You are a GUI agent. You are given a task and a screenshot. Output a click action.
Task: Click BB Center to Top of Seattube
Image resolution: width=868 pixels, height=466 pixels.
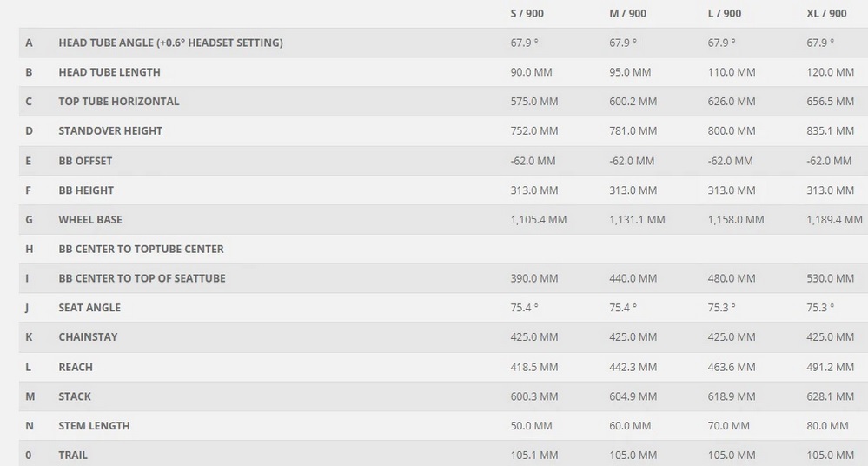[x=142, y=278]
